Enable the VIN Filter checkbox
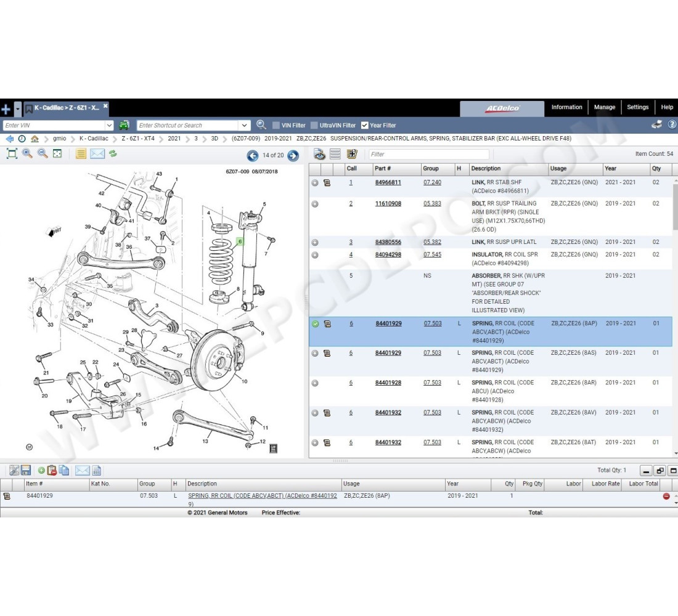This screenshot has height=616, width=678. pos(276,126)
